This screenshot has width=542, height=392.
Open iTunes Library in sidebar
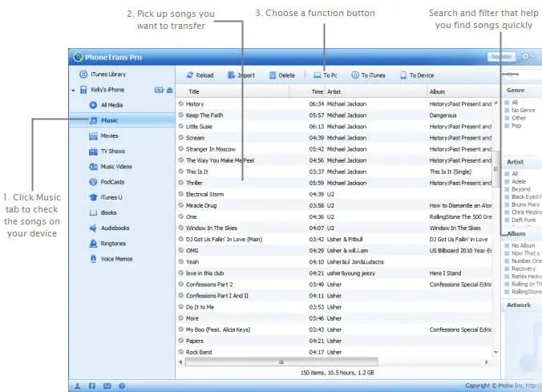[x=103, y=75]
